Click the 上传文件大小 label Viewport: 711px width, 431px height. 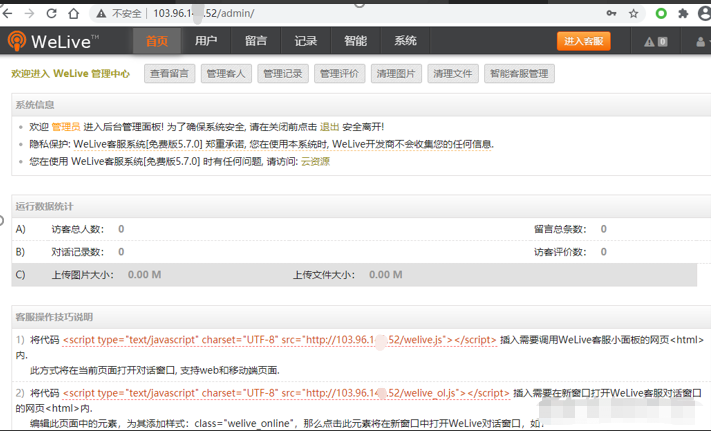[324, 275]
